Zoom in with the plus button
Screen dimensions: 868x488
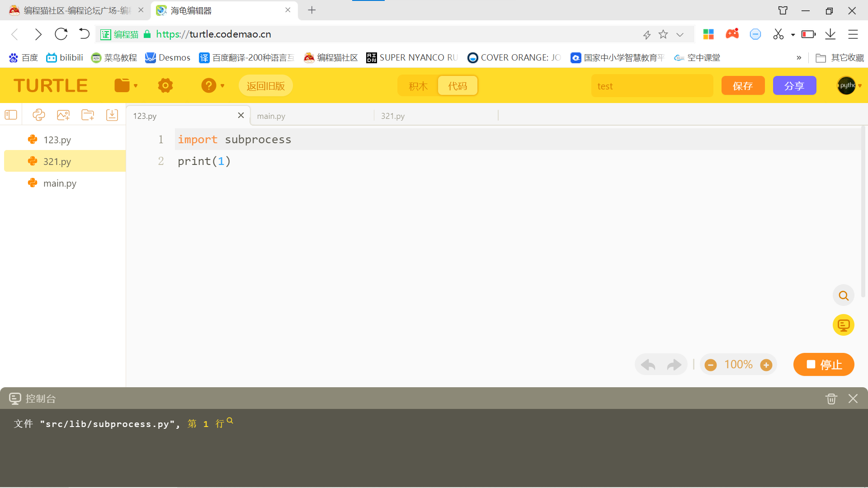(766, 365)
